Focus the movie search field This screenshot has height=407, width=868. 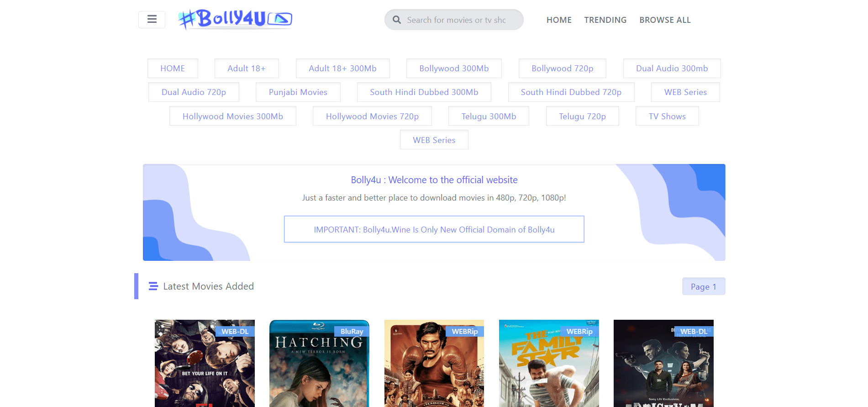454,20
